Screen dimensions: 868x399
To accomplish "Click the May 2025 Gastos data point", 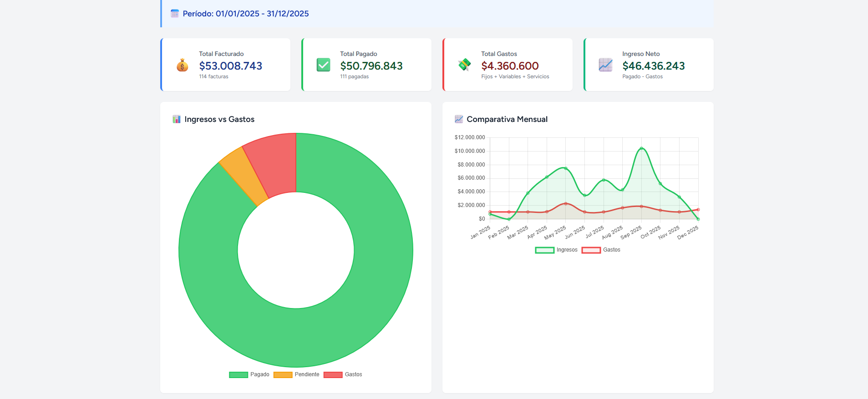I will click(x=566, y=203).
